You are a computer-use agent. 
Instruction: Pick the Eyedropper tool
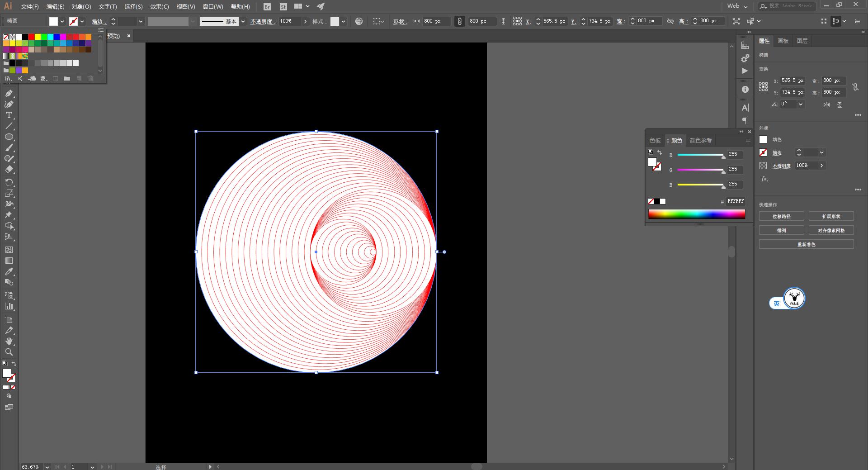click(9, 271)
